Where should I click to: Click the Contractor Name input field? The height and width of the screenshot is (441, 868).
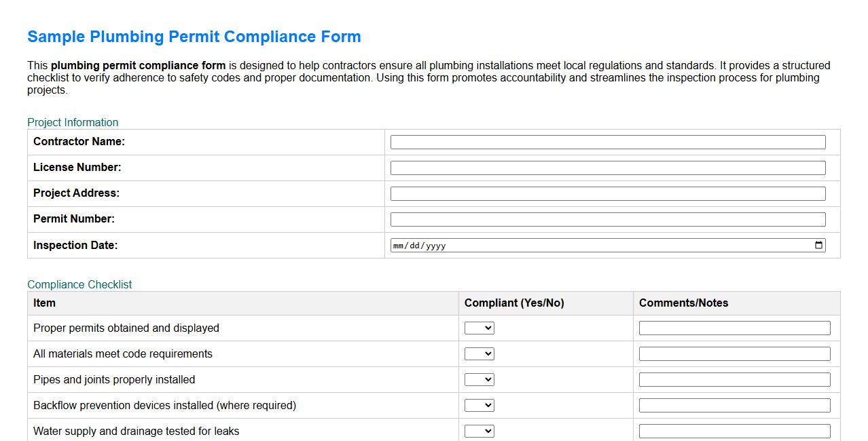pos(607,142)
